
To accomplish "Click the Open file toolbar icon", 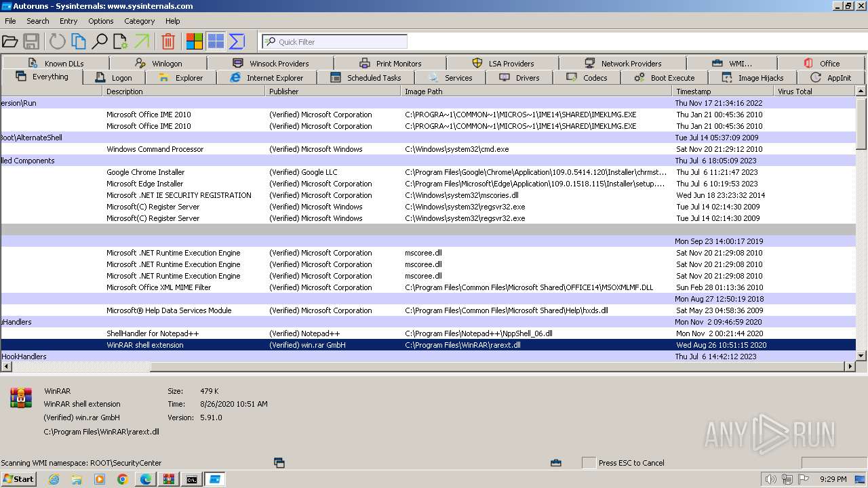I will click(x=10, y=41).
